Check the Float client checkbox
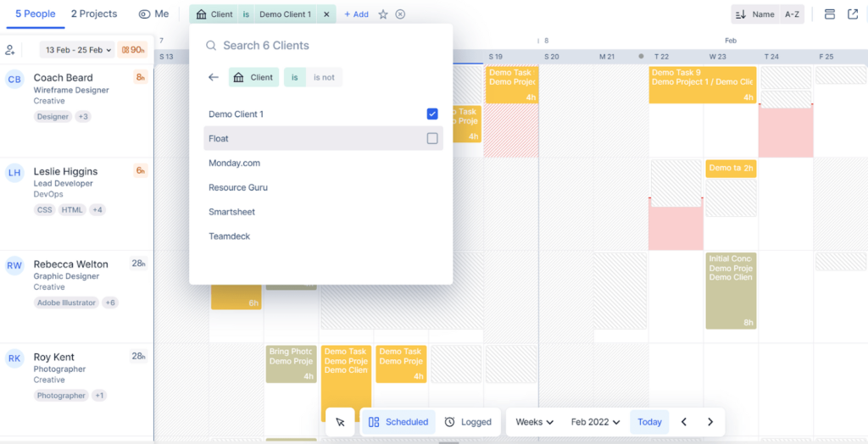The height and width of the screenshot is (444, 868). [432, 138]
